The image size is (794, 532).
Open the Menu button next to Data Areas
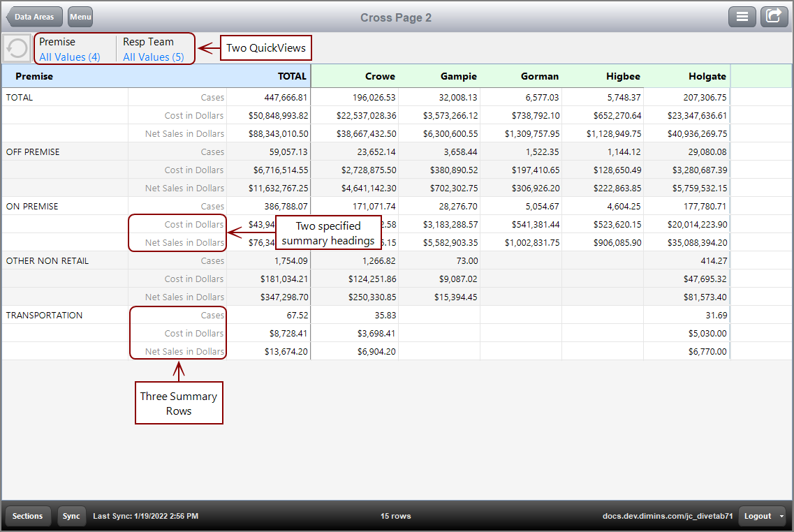80,16
